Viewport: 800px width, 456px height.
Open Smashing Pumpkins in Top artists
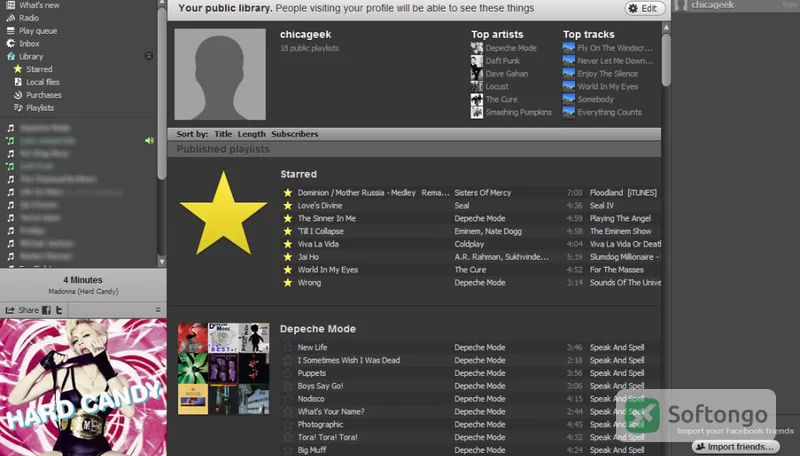pyautogui.click(x=518, y=112)
